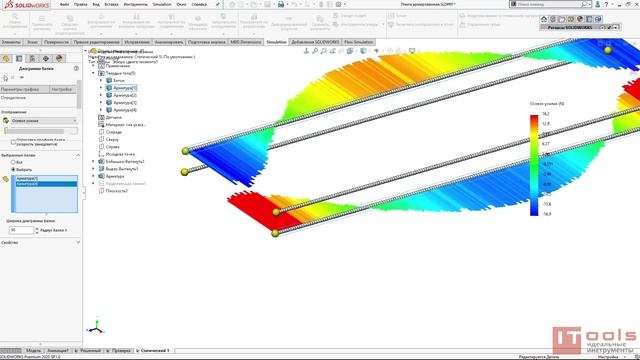Screen dimensions: 640x360
Task: Expand the Арматура(2) tree node arrow
Action: (101, 95)
